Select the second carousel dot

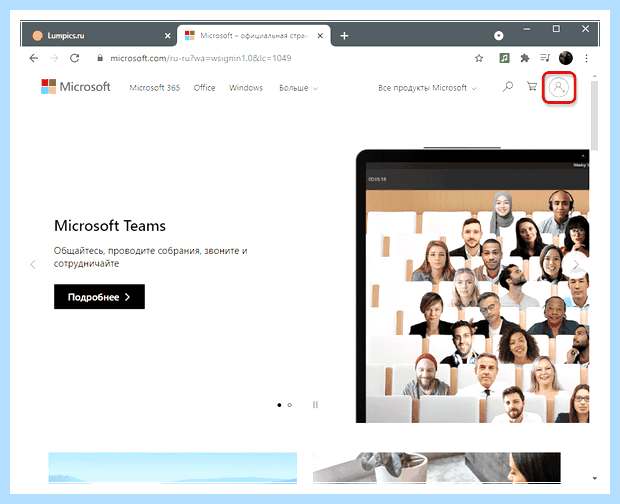point(289,405)
